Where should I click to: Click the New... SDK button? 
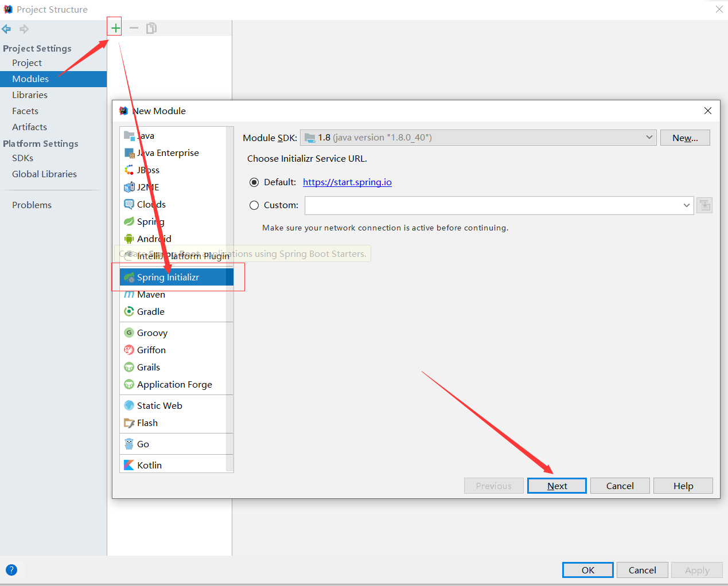point(685,138)
